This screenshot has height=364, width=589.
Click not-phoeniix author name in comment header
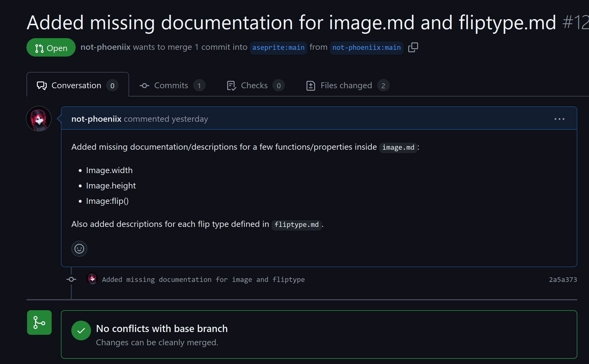[96, 119]
